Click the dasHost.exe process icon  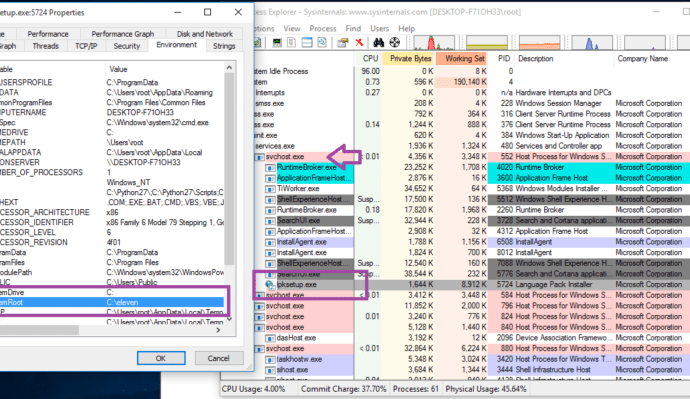tap(270, 338)
